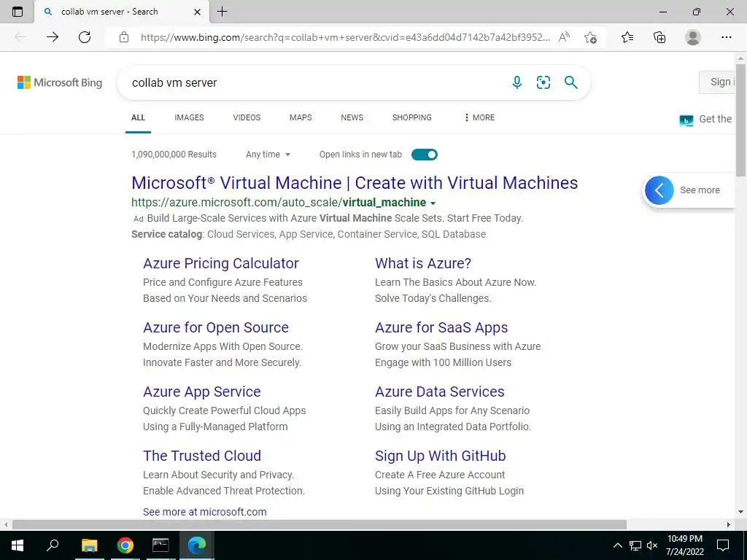Open Microsoft Virtual Machine ad headline
Viewport: 747px width, 560px height.
pyautogui.click(x=355, y=183)
